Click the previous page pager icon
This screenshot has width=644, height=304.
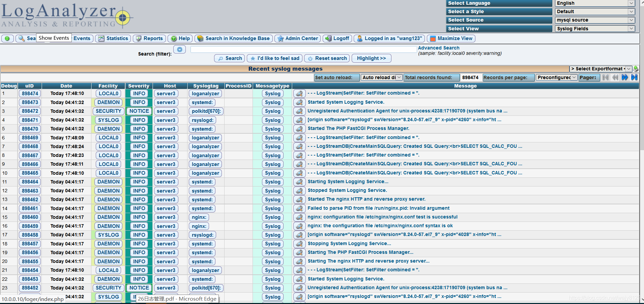[615, 77]
